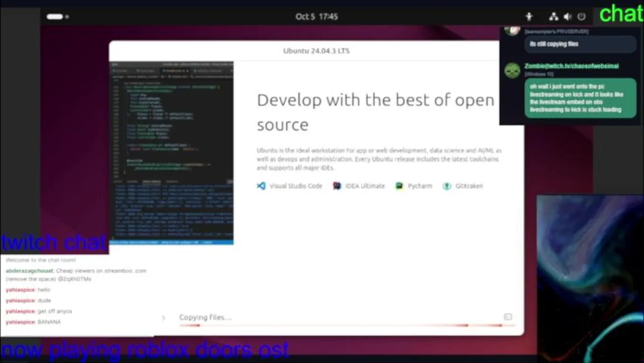Click "Welcome to the chat room!" message

41,260
